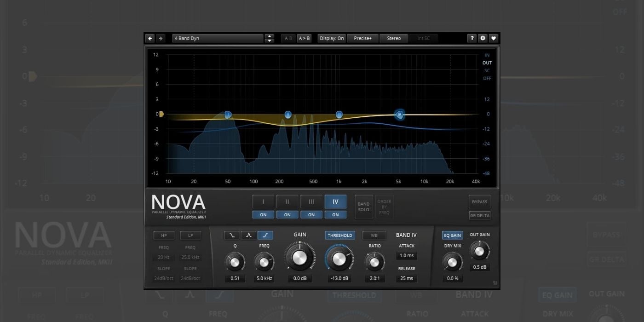Open HP slope 24dB/oct dropdown
The image size is (644, 322).
[x=164, y=278]
